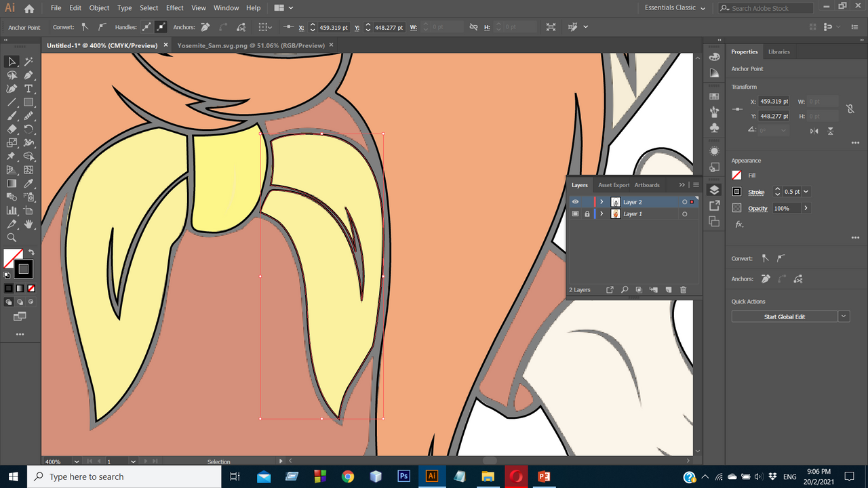Click the delete layer trash icon
This screenshot has width=868, height=488.
click(x=683, y=290)
